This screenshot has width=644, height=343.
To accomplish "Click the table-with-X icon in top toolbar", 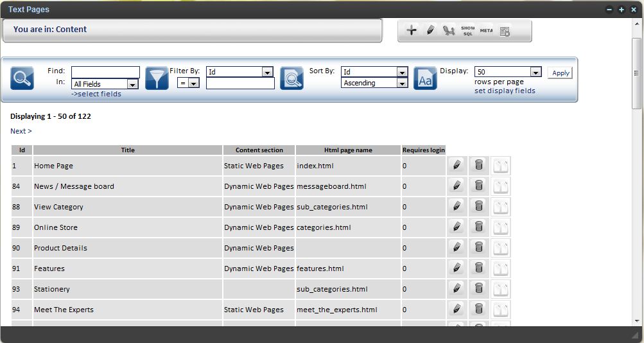I will point(505,31).
